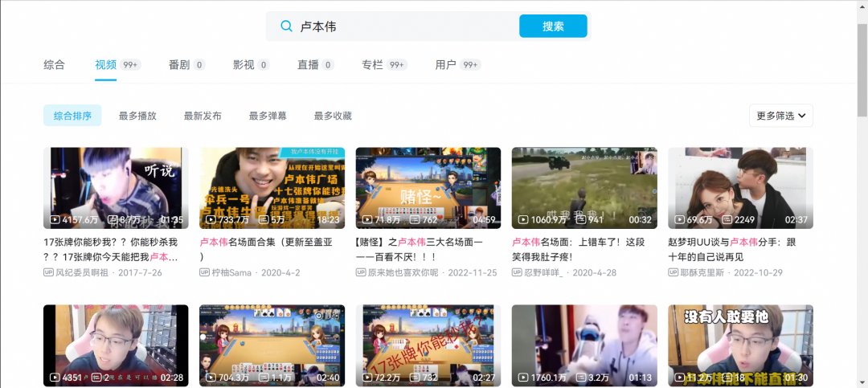Click the UP icon beside 耶酥克里斯
868x388 pixels.
coord(673,272)
